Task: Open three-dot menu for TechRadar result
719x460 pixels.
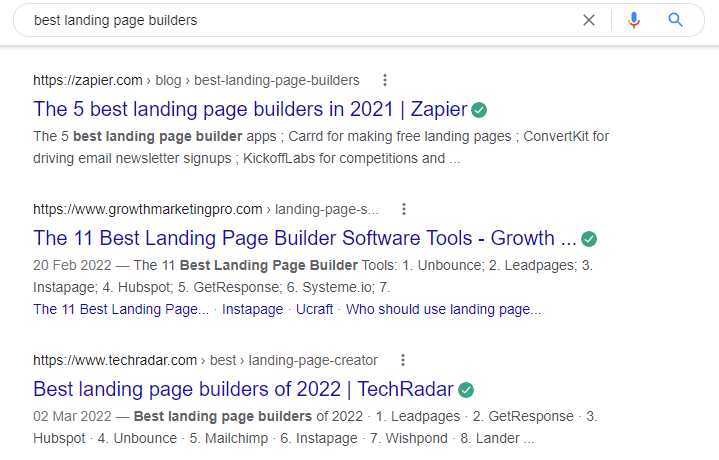Action: coord(403,360)
